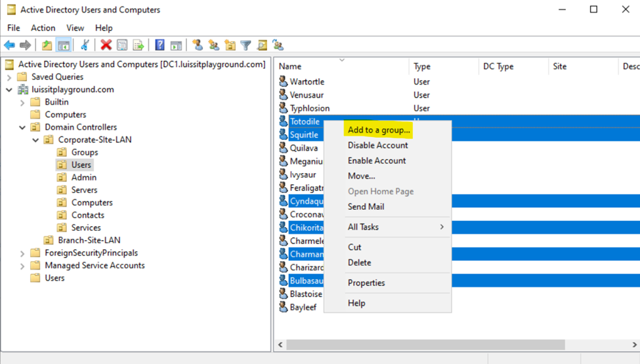Select the Admin OU in tree
The image size is (640, 364).
click(x=83, y=177)
